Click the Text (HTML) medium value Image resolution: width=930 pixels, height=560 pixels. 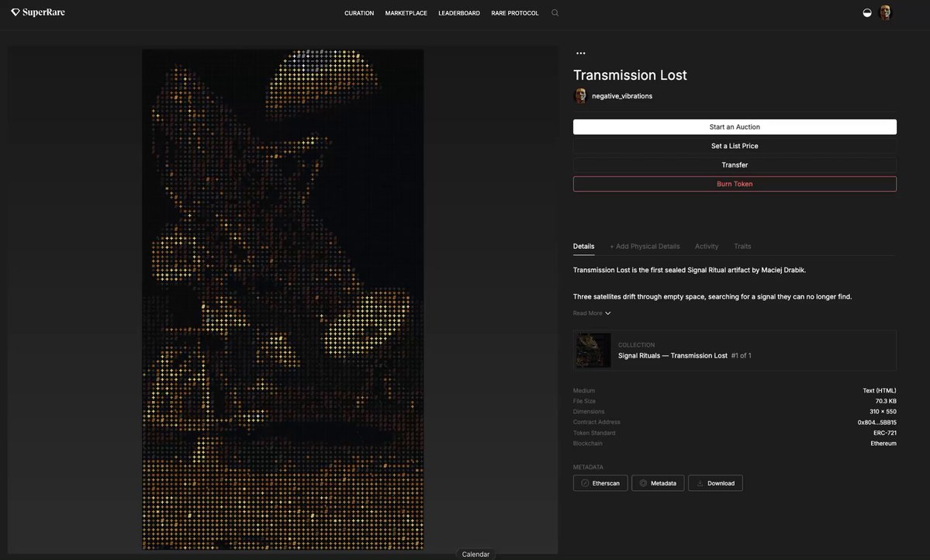(x=879, y=390)
